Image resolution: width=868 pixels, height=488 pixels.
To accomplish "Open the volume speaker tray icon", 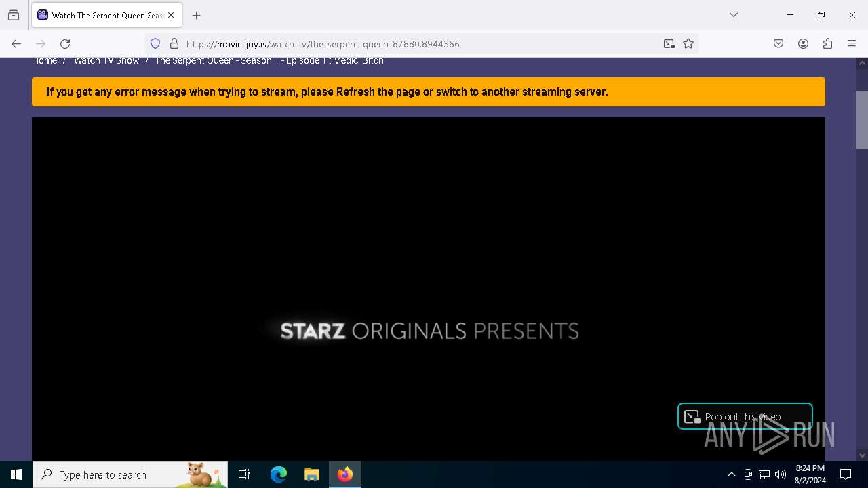I will click(x=781, y=474).
